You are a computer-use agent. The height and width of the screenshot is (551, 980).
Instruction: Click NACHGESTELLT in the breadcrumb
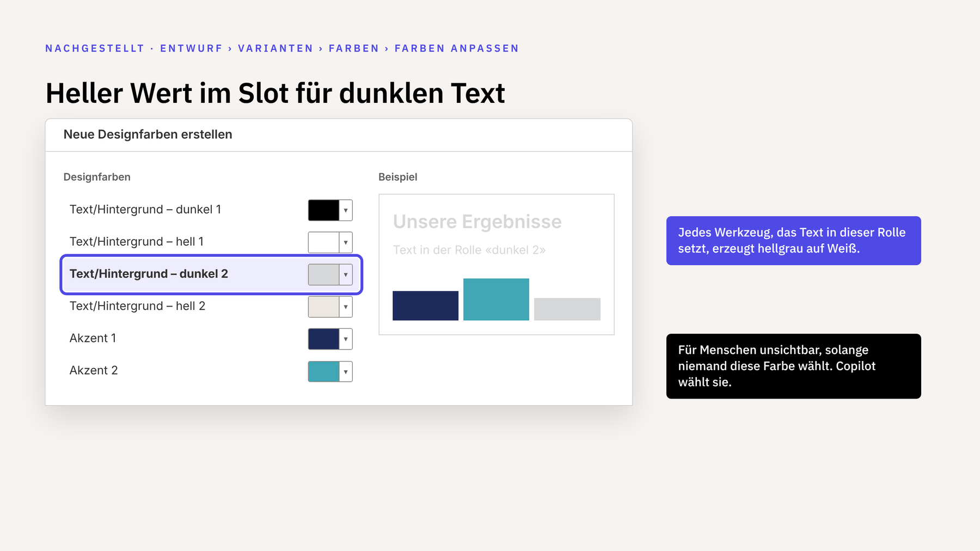pyautogui.click(x=95, y=48)
